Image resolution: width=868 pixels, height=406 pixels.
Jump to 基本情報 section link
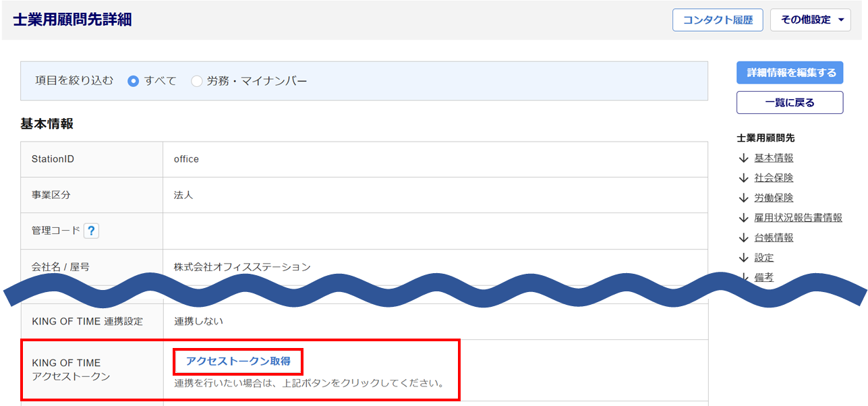[774, 158]
